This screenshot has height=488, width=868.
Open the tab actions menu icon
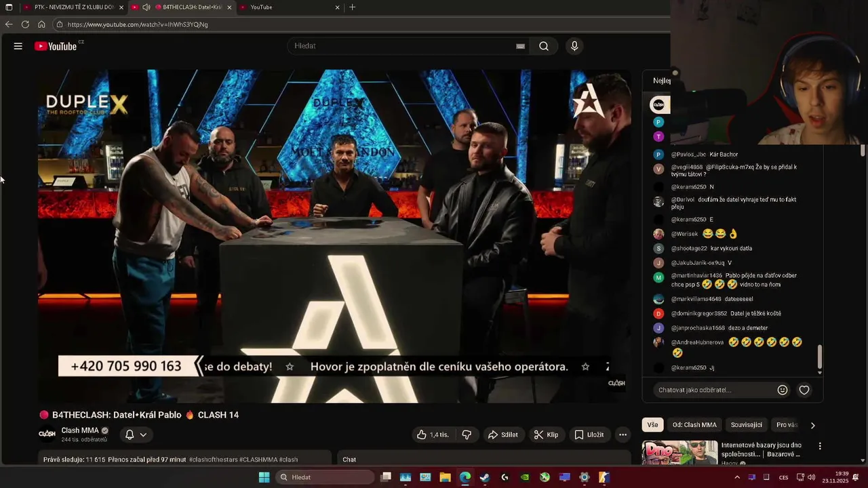(9, 7)
